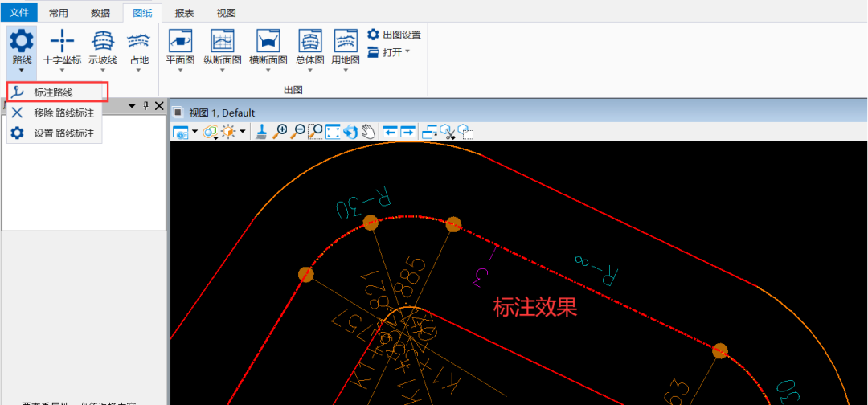Screen dimensions: 868x405
Task: Select the 横断面图 cross-section icon
Action: [x=268, y=41]
